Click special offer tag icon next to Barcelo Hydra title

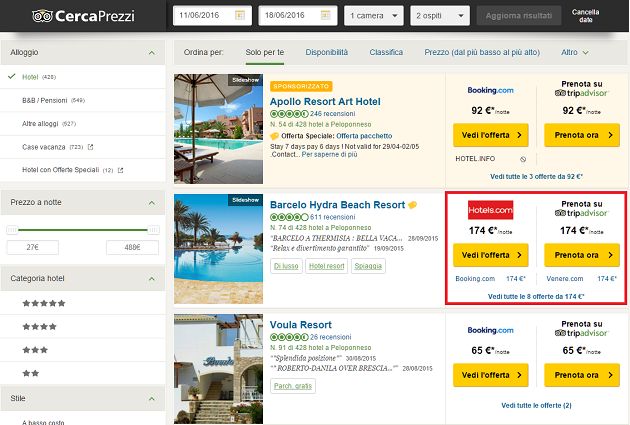coord(412,205)
